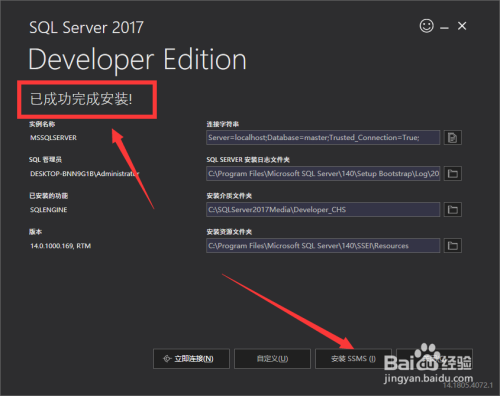The width and height of the screenshot is (500, 396).
Task: Click the Setup Bootstrap\Log path field
Action: tap(323, 174)
